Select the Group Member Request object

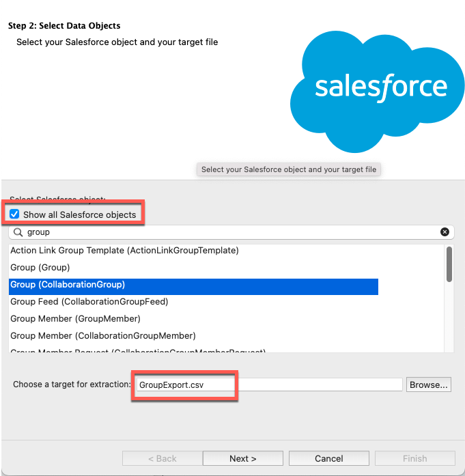[x=137, y=352]
